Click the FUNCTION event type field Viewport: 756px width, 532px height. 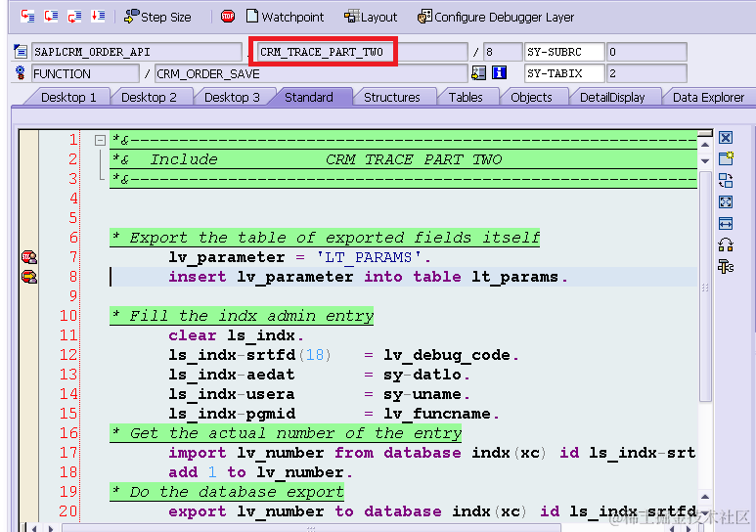(x=85, y=73)
